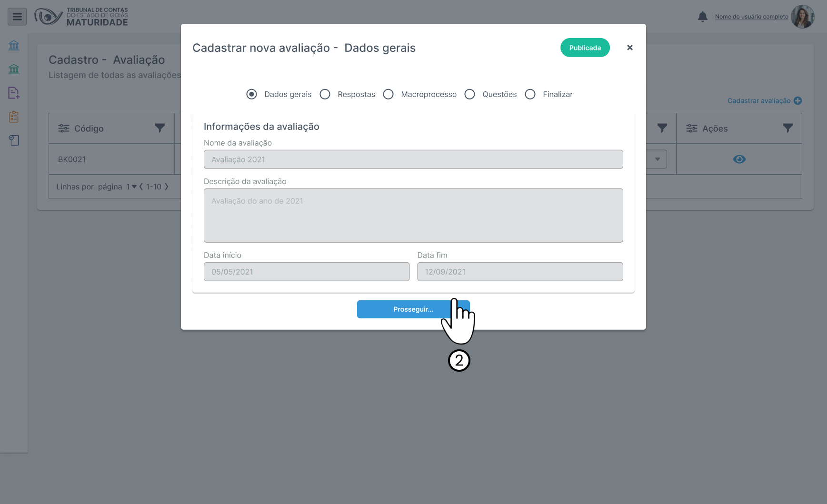This screenshot has width=827, height=504.
Task: Select the Macroprocesso step radio button
Action: (389, 94)
